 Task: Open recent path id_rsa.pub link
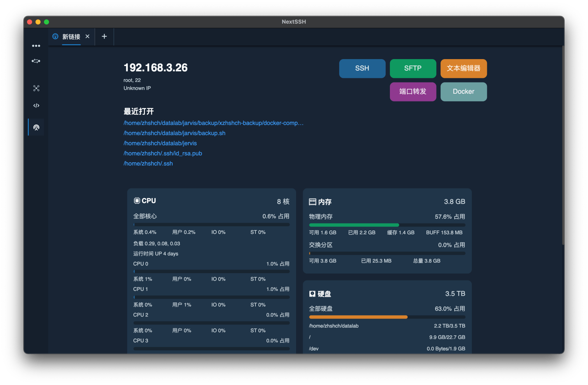coord(163,154)
